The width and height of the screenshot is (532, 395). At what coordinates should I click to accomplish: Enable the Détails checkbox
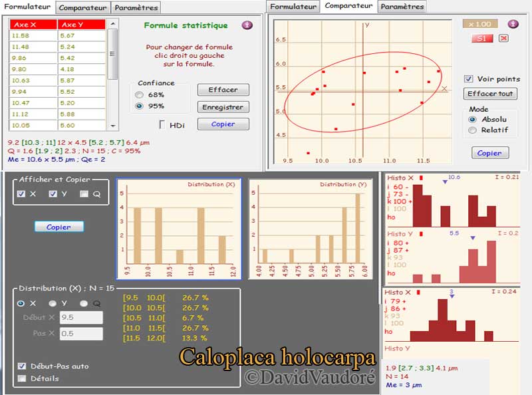[x=23, y=378]
